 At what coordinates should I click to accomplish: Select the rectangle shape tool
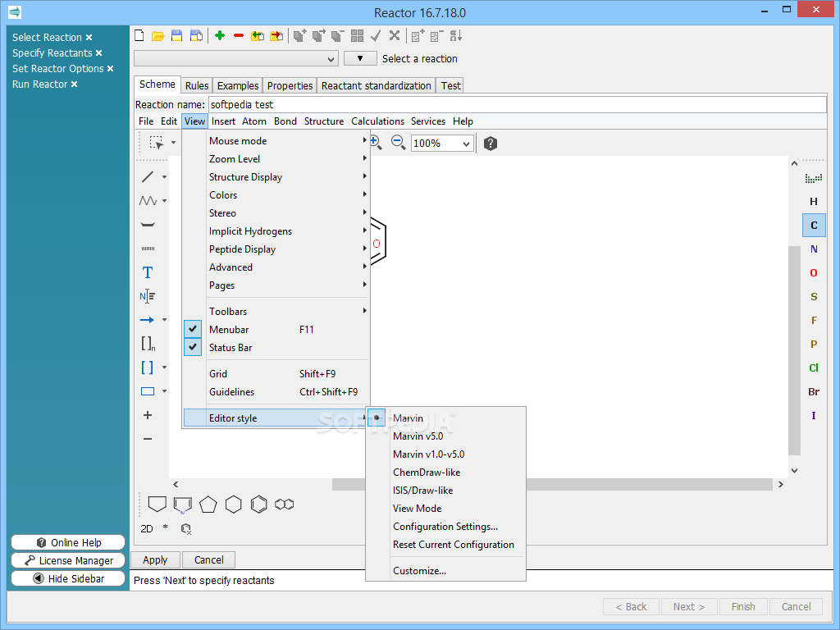[x=148, y=391]
